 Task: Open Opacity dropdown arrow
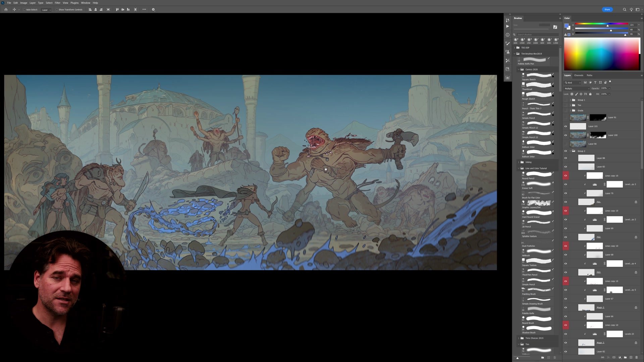[609, 88]
